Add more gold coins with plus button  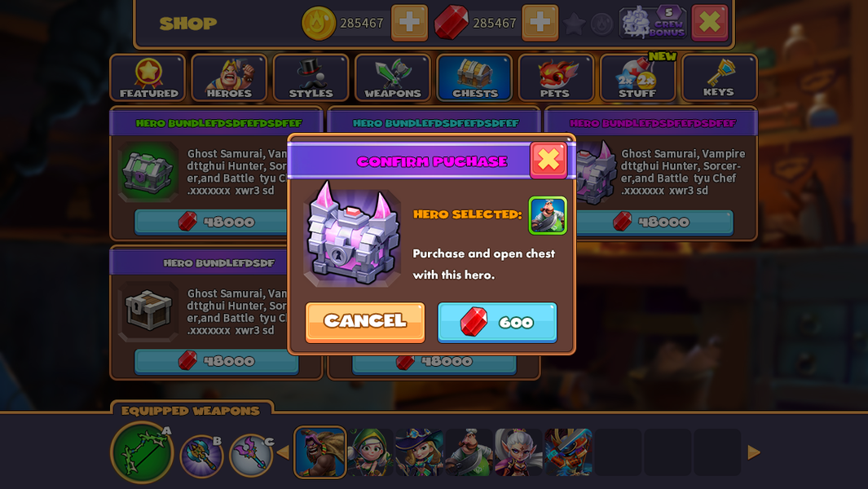(x=409, y=23)
